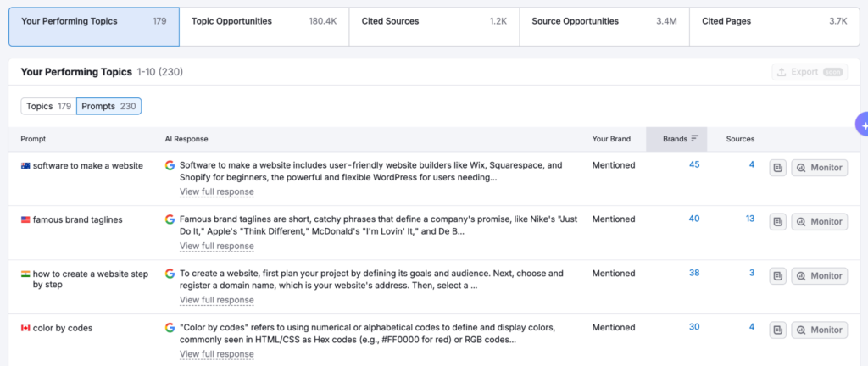Open the Topic Opportunities tab

coord(264,21)
